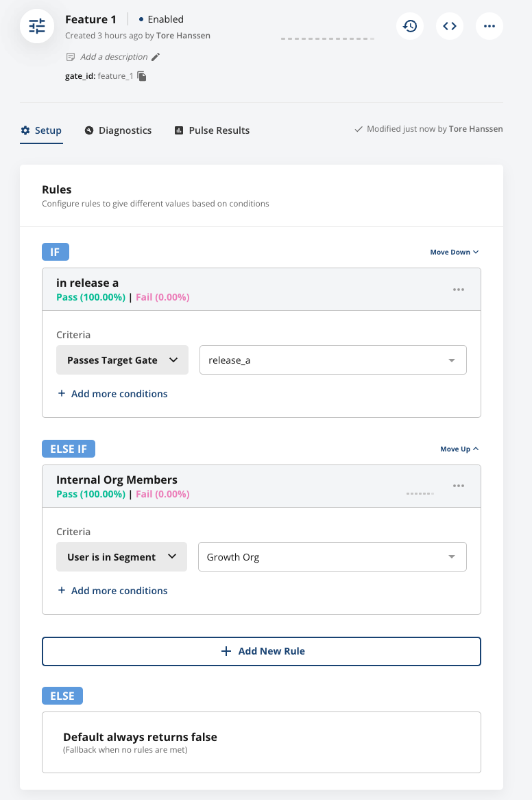Select the Setup tab
This screenshot has height=800, width=532.
(x=41, y=130)
